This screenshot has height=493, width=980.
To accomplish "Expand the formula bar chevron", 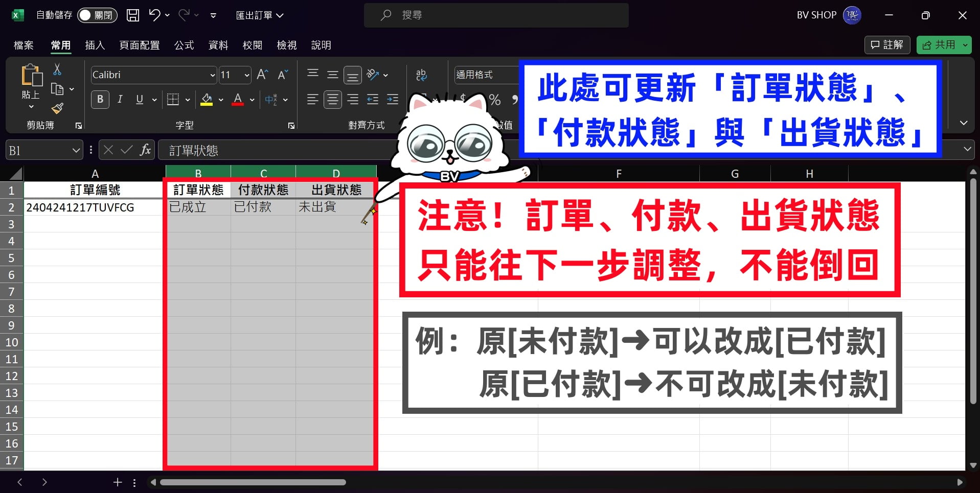I will pos(967,150).
